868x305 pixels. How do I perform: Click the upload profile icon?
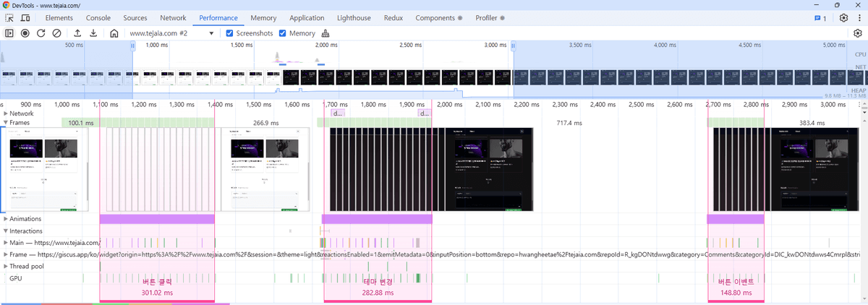coord(77,33)
